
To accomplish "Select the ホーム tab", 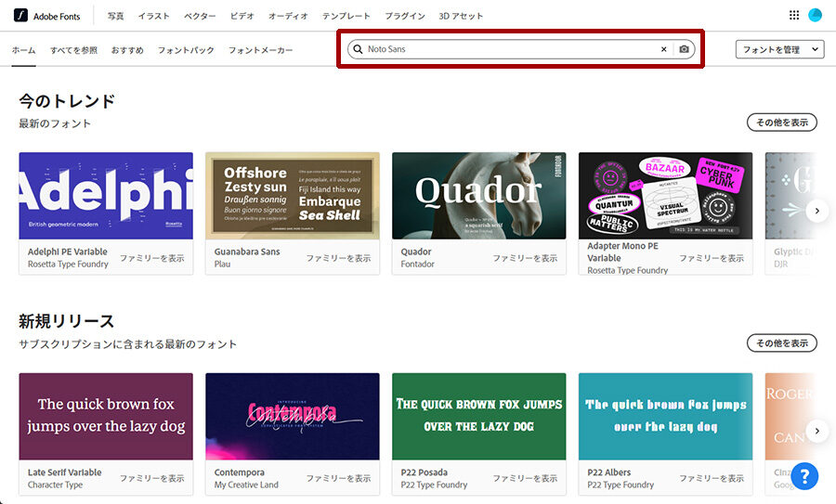I will (x=23, y=50).
